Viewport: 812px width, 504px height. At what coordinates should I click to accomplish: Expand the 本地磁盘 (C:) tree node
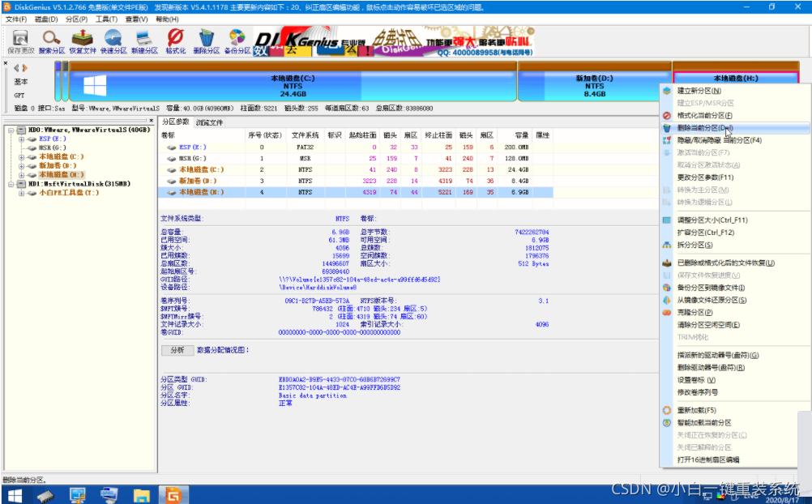point(21,157)
